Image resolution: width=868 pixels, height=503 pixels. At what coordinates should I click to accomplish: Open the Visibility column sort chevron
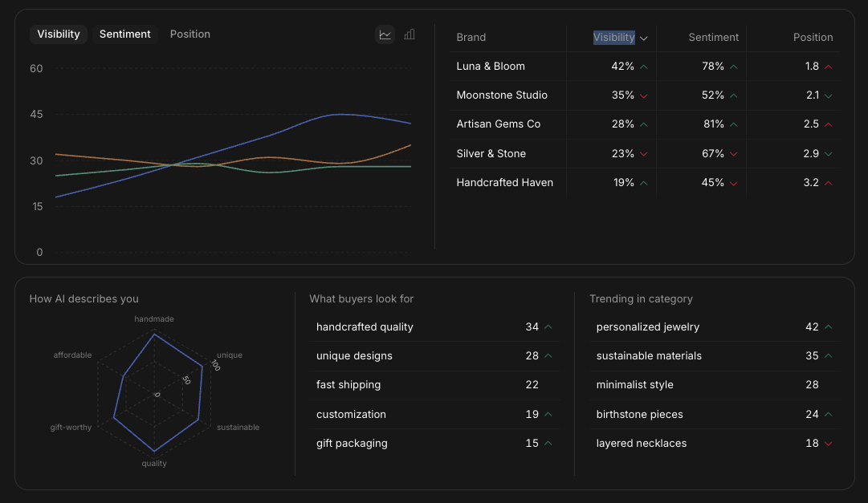644,38
